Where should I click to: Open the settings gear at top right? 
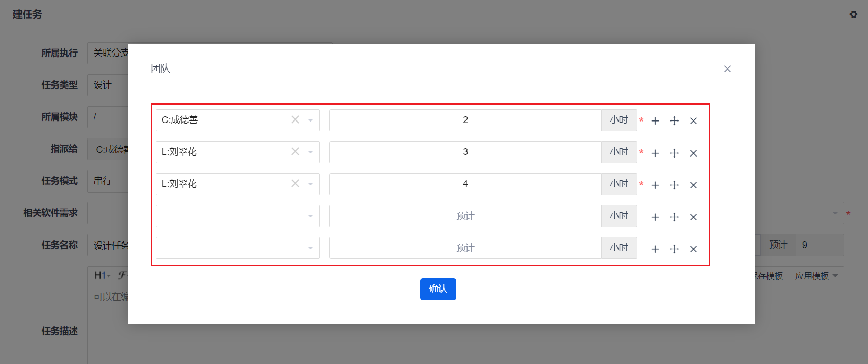pyautogui.click(x=854, y=14)
